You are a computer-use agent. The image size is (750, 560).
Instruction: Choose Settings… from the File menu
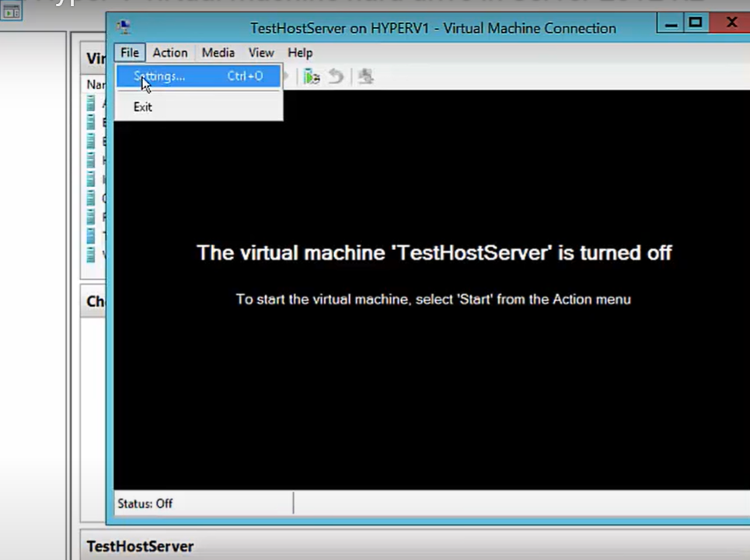[x=198, y=76]
